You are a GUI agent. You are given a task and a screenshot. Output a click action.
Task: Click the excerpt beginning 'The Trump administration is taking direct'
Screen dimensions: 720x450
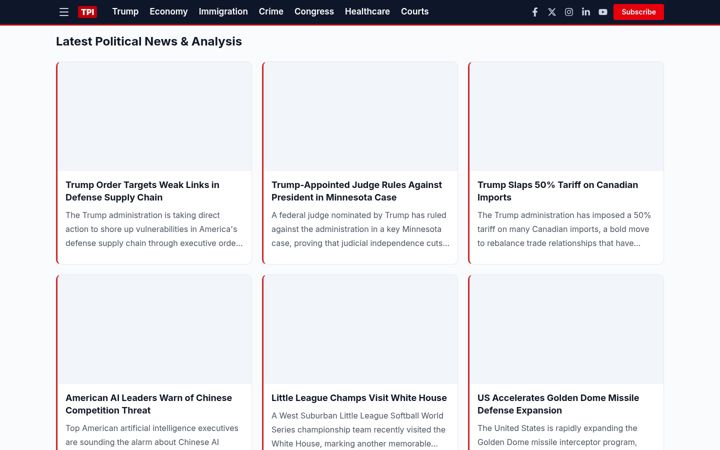pos(154,229)
